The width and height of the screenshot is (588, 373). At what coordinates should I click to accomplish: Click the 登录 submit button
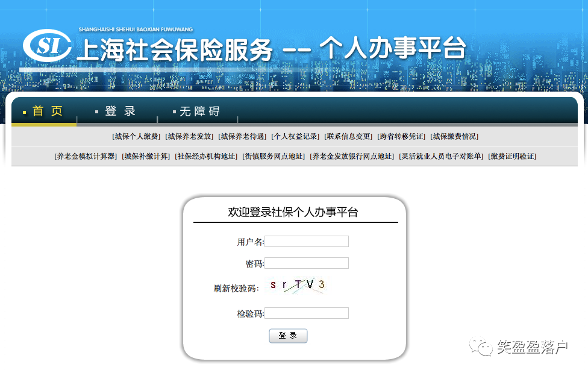(288, 336)
